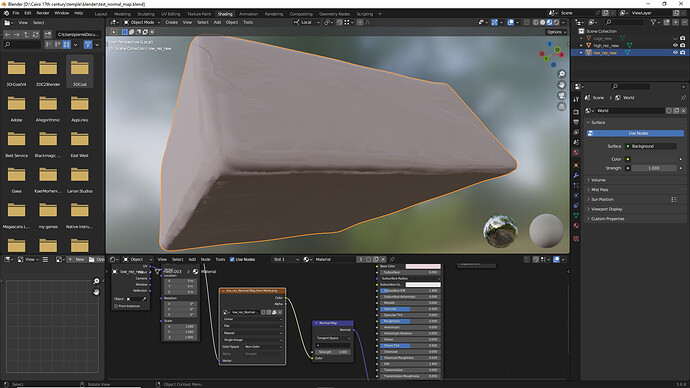Click the New button in the UV editor header
This screenshot has width=690, height=388.
point(76,260)
